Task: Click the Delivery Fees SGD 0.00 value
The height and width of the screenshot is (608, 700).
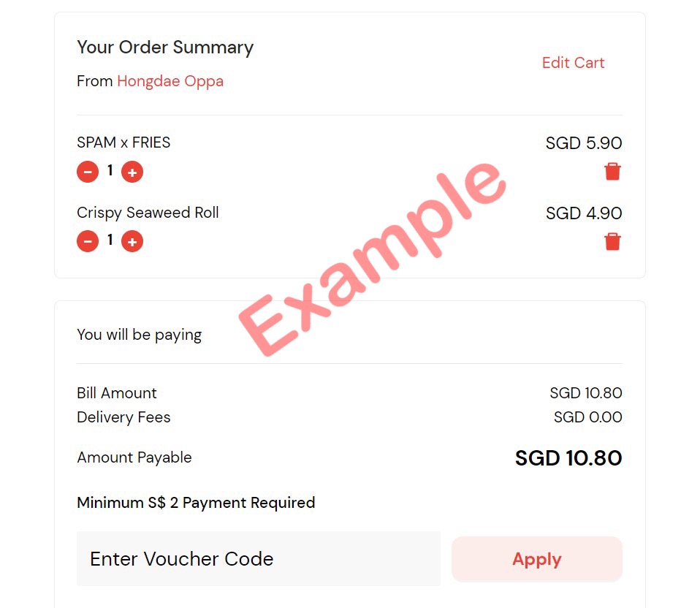Action: point(588,417)
